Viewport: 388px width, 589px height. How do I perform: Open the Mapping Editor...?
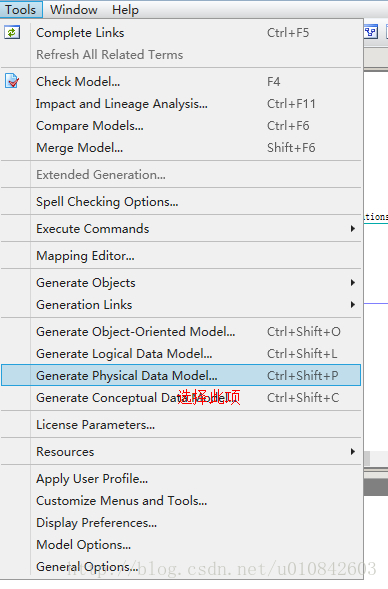point(181,256)
